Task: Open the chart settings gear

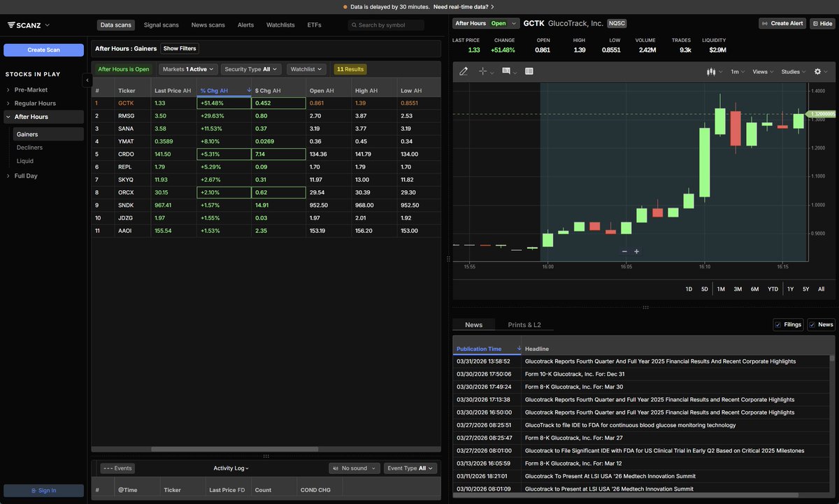Action: [817, 71]
